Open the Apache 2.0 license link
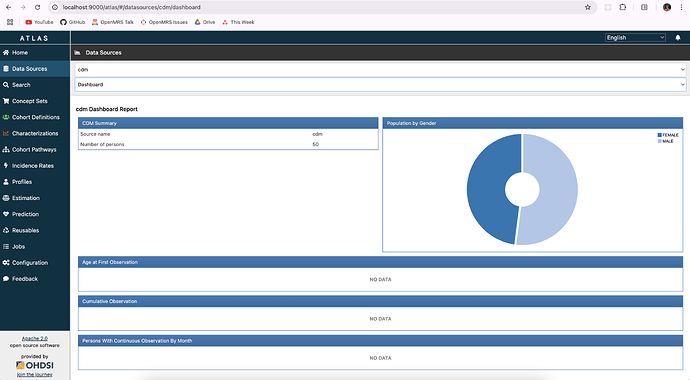Viewport: 690px width, 380px height. pyautogui.click(x=35, y=339)
